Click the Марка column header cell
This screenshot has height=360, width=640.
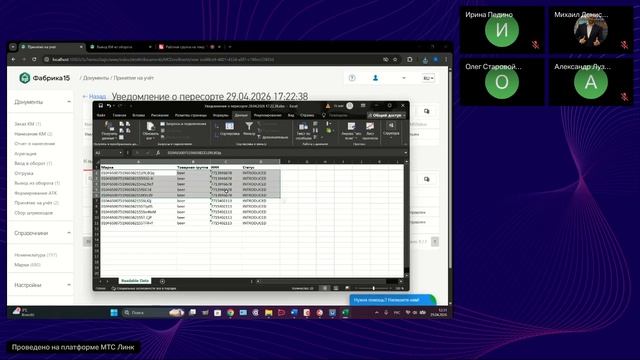138,167
